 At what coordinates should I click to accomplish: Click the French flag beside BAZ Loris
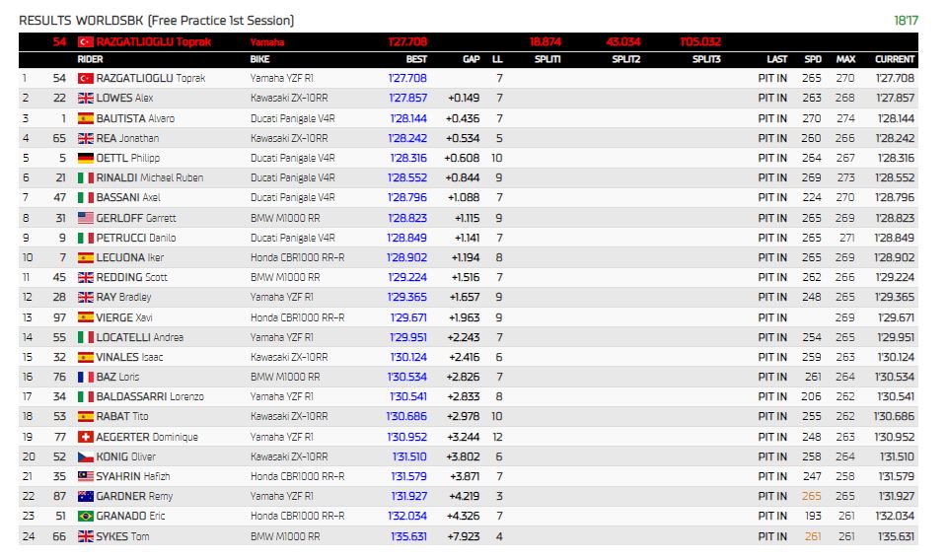(85, 377)
